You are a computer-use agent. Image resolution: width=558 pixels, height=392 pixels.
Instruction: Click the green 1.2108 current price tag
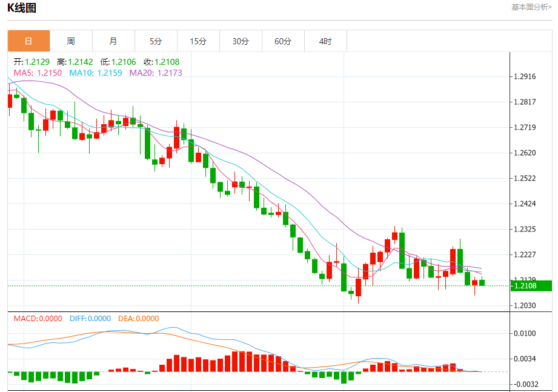coord(531,285)
